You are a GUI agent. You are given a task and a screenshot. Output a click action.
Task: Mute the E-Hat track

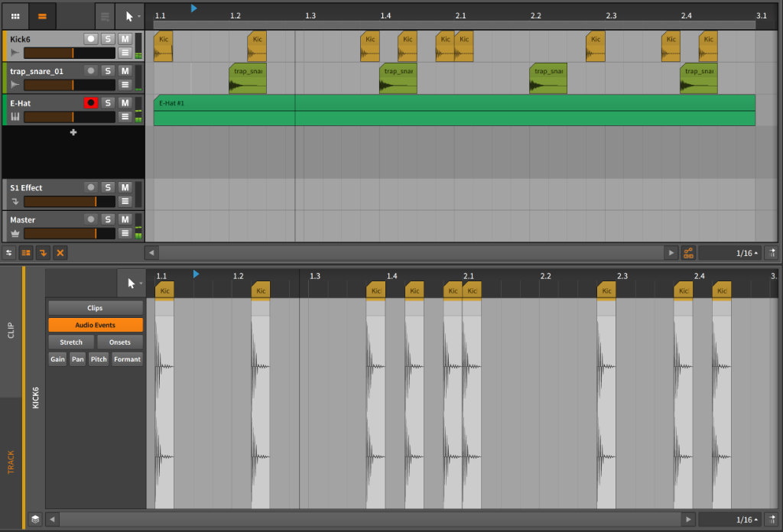(x=125, y=102)
